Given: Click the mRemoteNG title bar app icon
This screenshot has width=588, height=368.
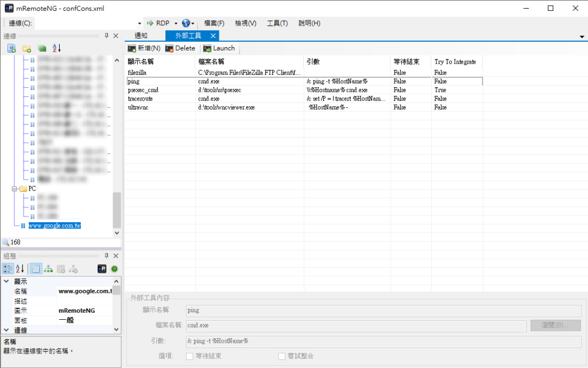Looking at the screenshot, I should pos(9,8).
